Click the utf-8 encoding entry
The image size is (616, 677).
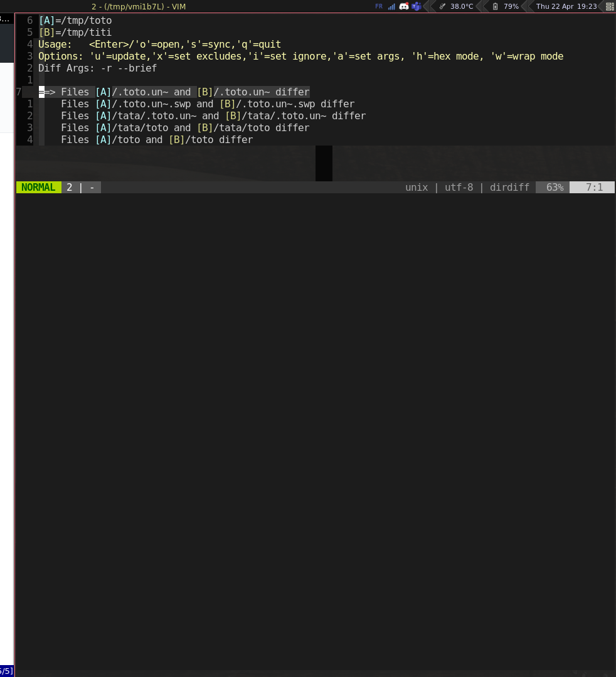point(459,188)
